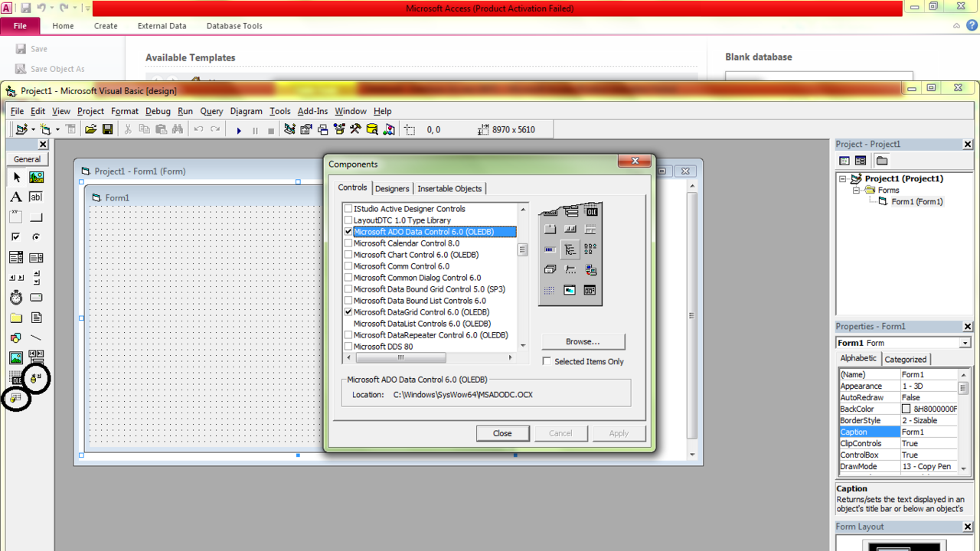Click properties list scroll-down arrow
The height and width of the screenshot is (551, 980).
(x=964, y=467)
